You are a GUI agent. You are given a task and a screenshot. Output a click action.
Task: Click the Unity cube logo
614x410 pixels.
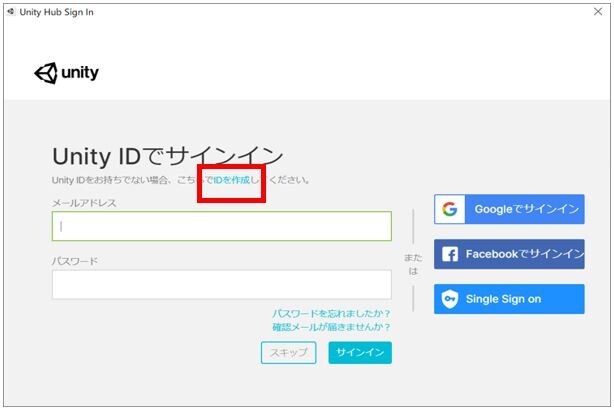pos(46,73)
